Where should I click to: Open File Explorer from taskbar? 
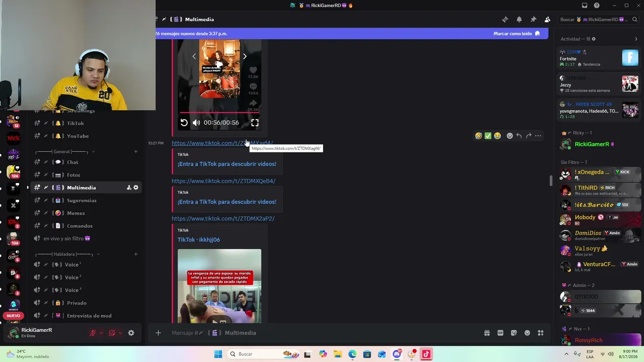tap(338, 354)
